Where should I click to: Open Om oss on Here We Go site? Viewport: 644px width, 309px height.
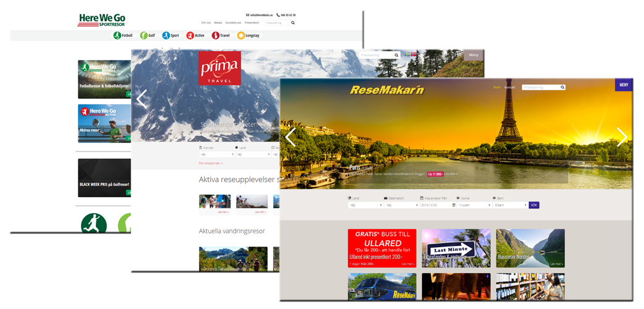pos(206,23)
